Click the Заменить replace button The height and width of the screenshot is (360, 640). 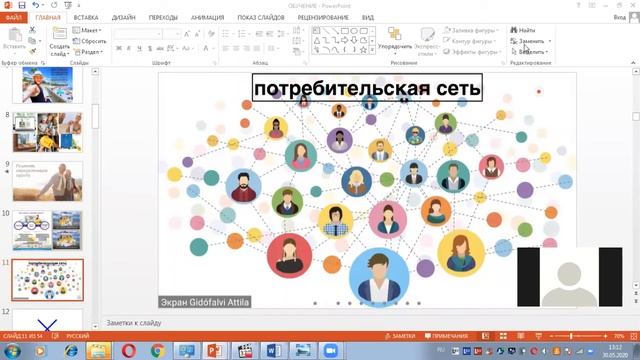(531, 41)
